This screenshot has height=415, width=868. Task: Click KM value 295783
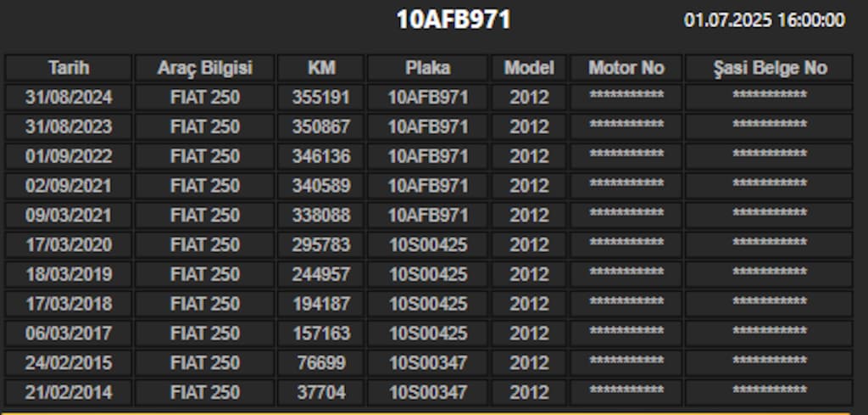(321, 244)
